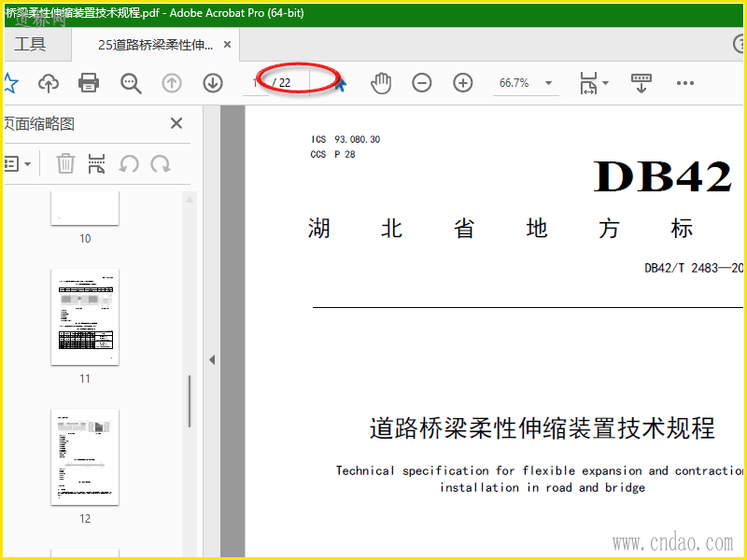Screen dimensions: 747x560
Task: Click the current page number field
Action: 256,83
